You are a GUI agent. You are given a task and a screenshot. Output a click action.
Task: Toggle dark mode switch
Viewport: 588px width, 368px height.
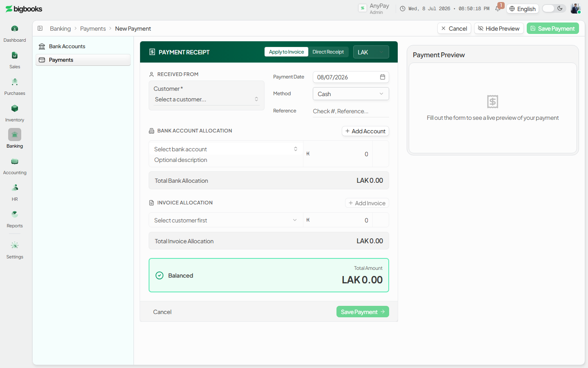click(554, 9)
